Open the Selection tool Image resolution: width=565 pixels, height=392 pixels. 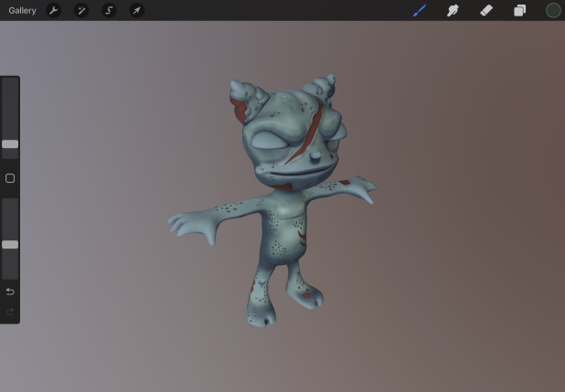(x=109, y=10)
